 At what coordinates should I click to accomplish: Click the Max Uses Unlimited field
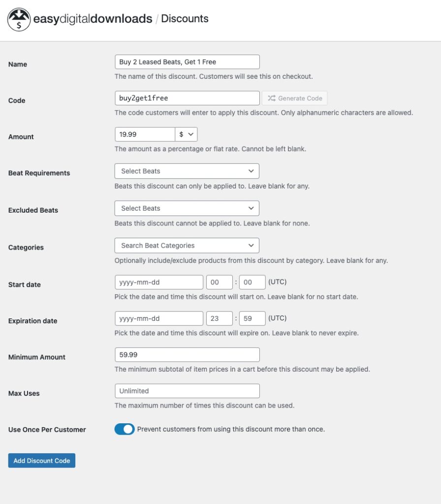[x=187, y=391]
